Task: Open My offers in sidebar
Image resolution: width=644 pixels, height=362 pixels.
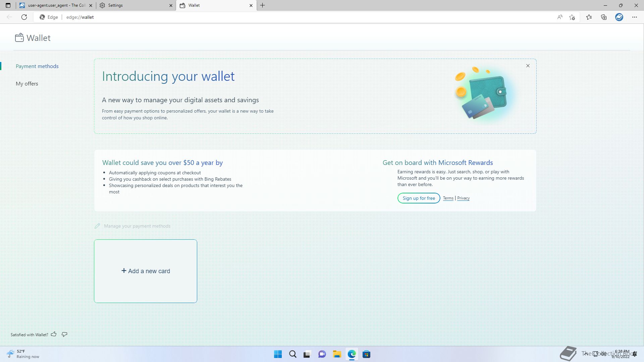Action: 27,84
